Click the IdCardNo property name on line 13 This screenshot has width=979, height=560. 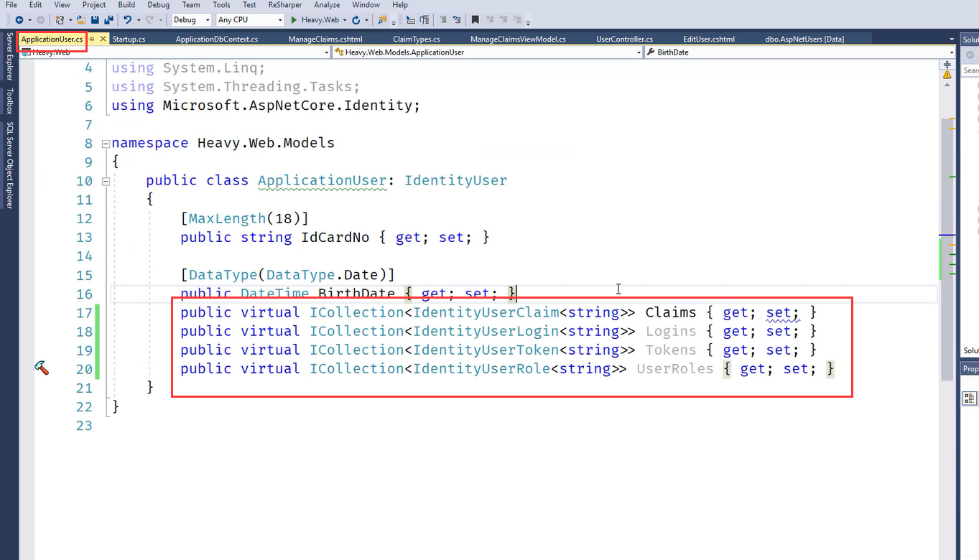coord(335,237)
